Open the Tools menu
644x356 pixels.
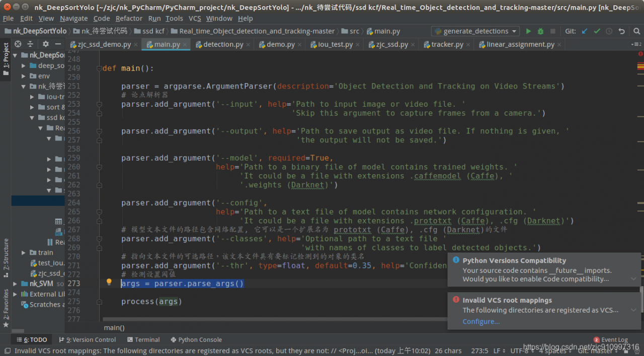pos(174,19)
